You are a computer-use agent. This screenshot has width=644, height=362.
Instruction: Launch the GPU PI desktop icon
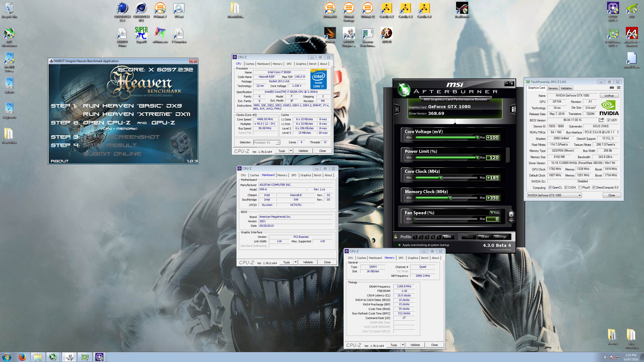pyautogui.click(x=386, y=35)
